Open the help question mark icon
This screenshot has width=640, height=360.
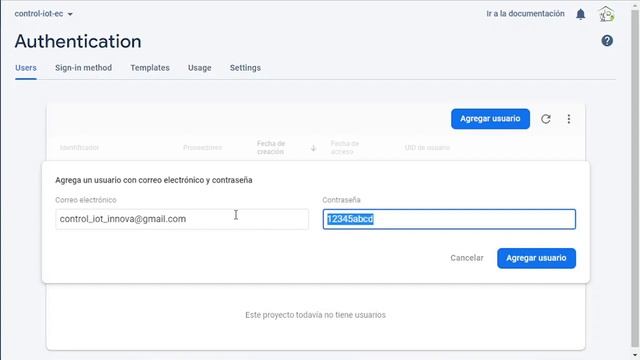point(607,41)
